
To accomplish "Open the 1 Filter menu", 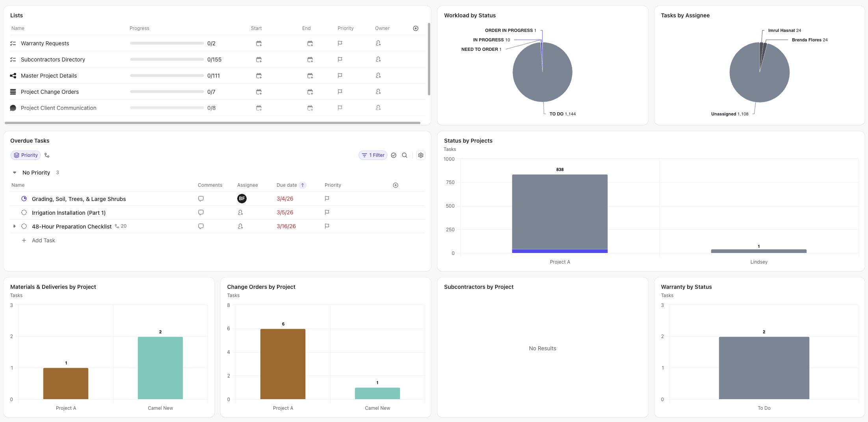I will pyautogui.click(x=373, y=155).
